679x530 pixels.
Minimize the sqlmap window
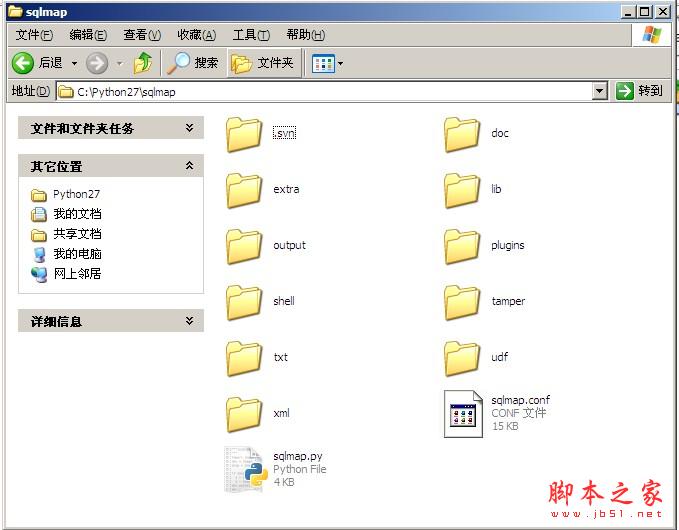point(629,12)
